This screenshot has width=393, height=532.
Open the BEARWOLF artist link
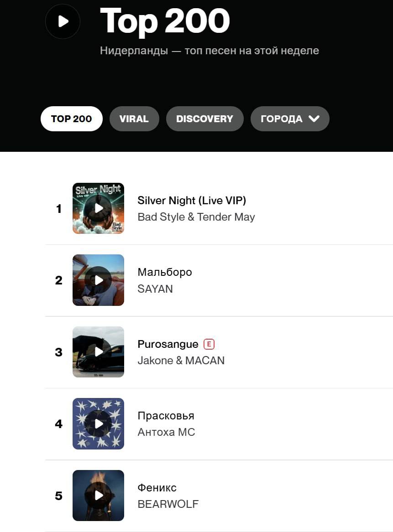tap(168, 504)
